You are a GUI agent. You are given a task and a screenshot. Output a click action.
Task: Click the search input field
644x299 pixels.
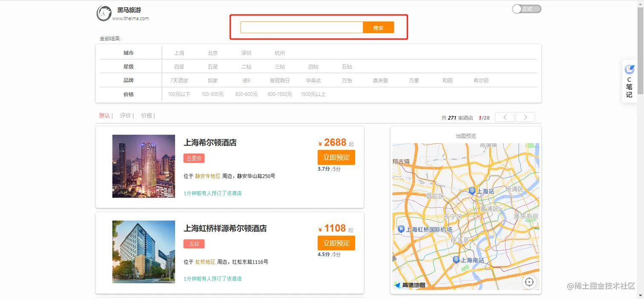(302, 28)
